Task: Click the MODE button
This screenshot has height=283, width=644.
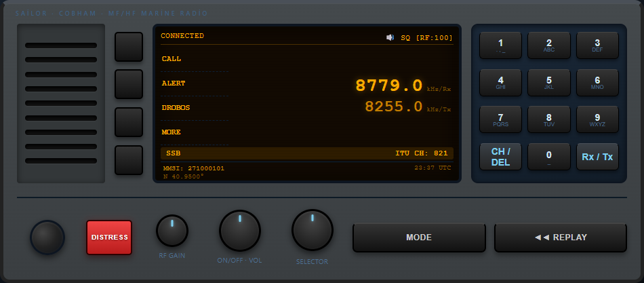Action: click(x=419, y=238)
